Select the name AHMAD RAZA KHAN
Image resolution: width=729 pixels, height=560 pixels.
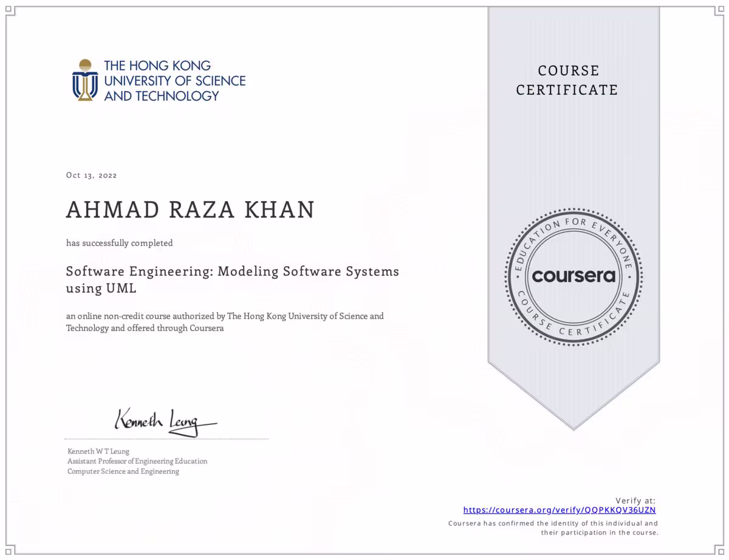(191, 210)
